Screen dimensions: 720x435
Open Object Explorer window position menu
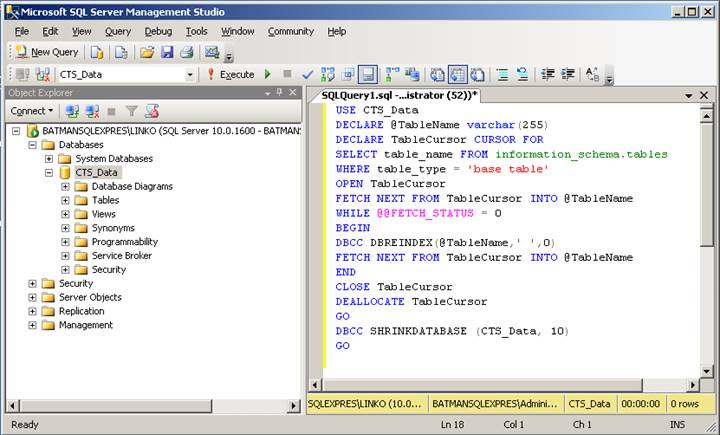[268, 93]
